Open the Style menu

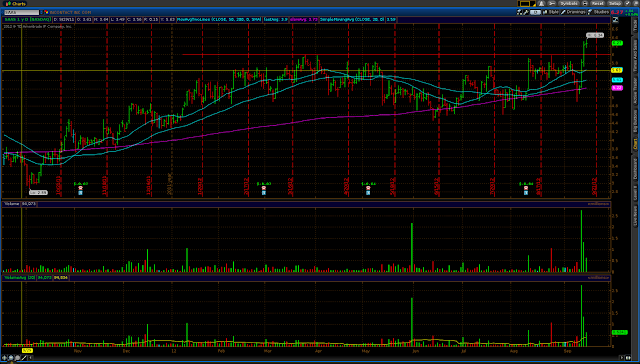pyautogui.click(x=550, y=12)
